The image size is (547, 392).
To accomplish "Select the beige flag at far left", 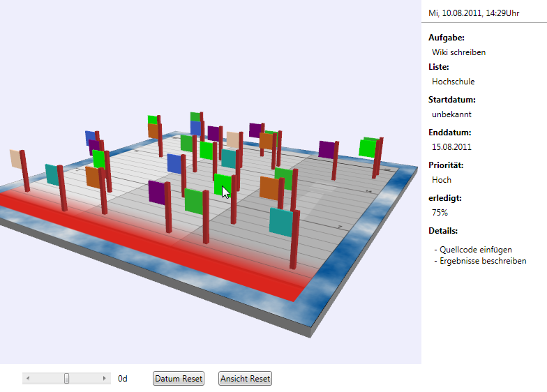I will coord(15,158).
